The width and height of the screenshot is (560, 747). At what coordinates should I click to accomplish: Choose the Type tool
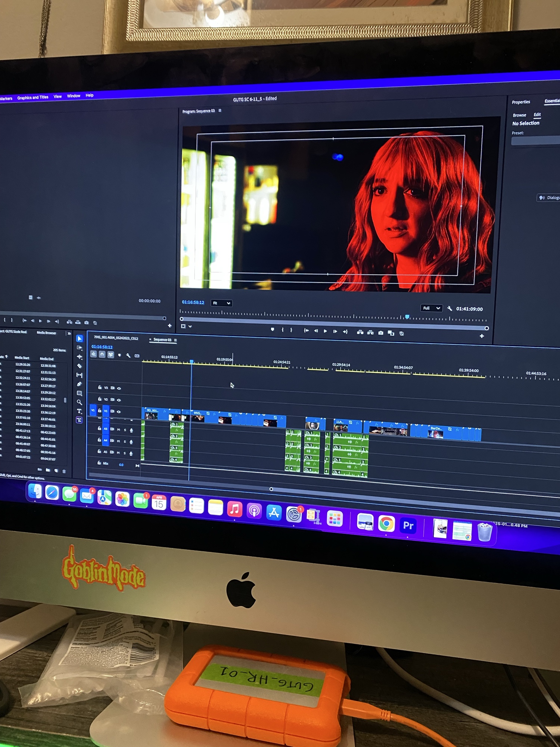click(x=79, y=411)
